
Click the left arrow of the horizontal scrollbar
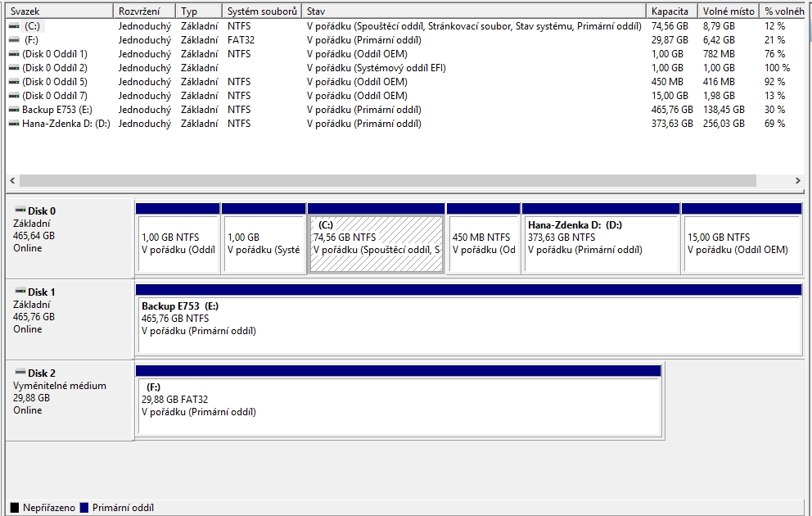[12, 181]
